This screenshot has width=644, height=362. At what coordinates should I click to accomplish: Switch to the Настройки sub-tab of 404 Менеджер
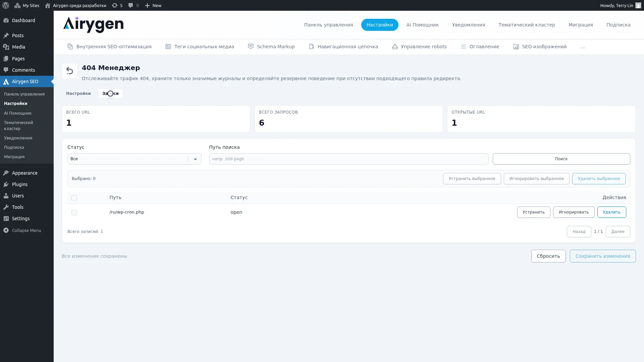[x=78, y=94]
